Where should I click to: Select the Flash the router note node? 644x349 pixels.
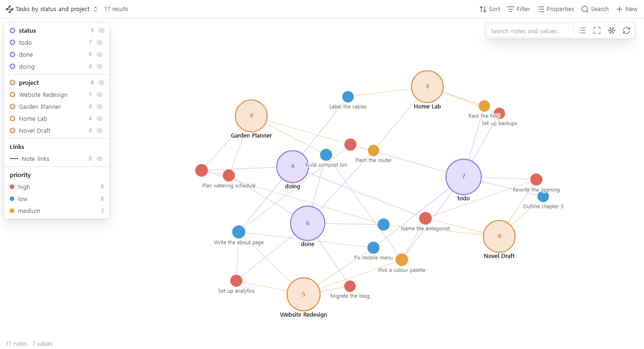[374, 150]
